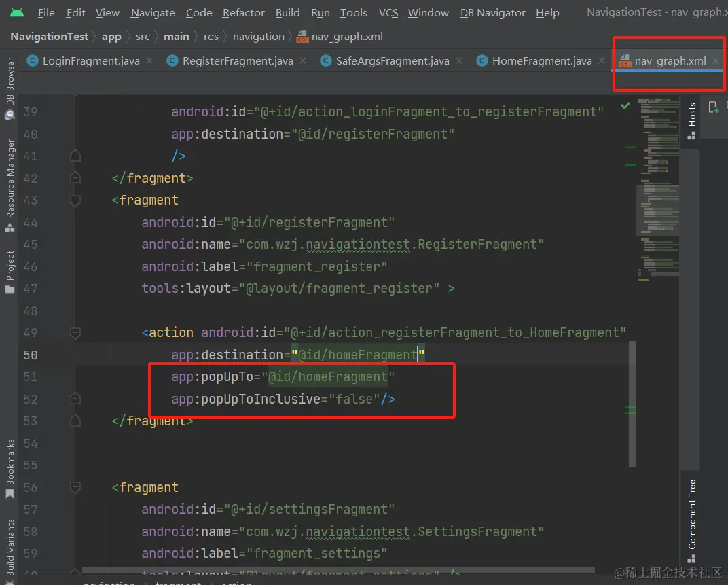Click the action_registerFragment_to_HomeFragment id
The height and width of the screenshot is (585, 728).
455,333
